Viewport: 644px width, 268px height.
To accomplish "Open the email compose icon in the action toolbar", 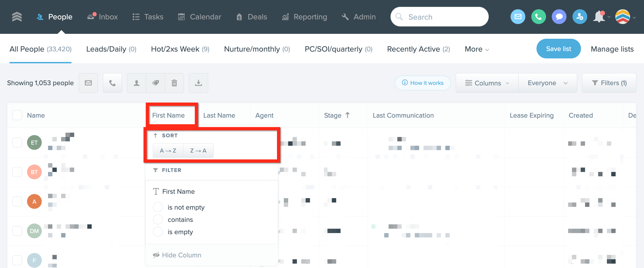I will (88, 83).
